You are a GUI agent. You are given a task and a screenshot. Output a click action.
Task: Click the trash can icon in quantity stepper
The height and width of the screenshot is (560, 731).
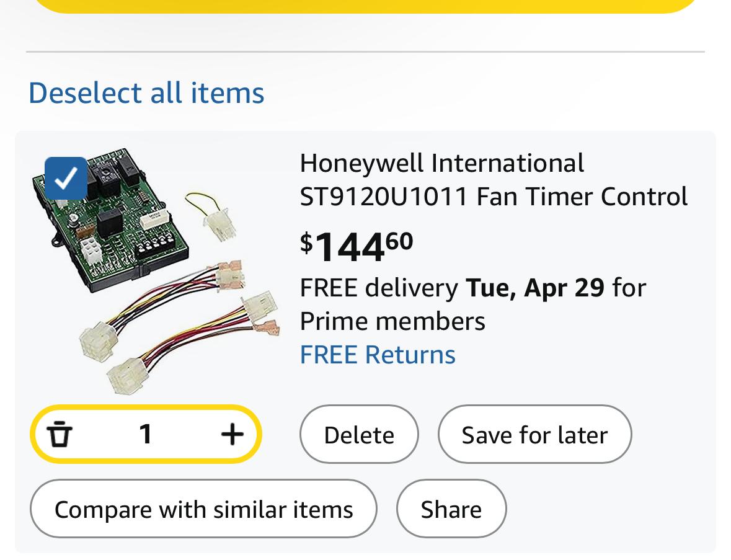tap(60, 434)
